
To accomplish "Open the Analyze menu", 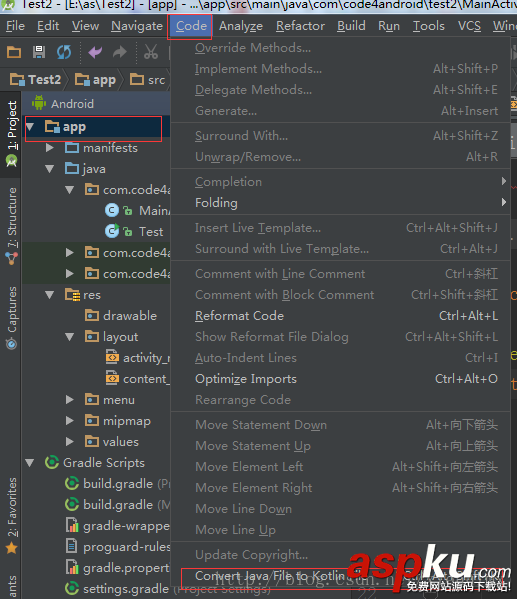I will coord(241,26).
